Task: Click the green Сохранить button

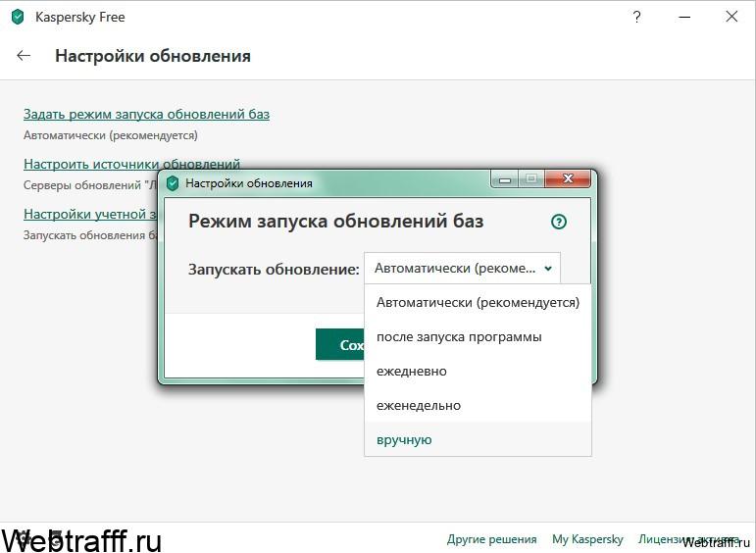Action: [x=340, y=344]
